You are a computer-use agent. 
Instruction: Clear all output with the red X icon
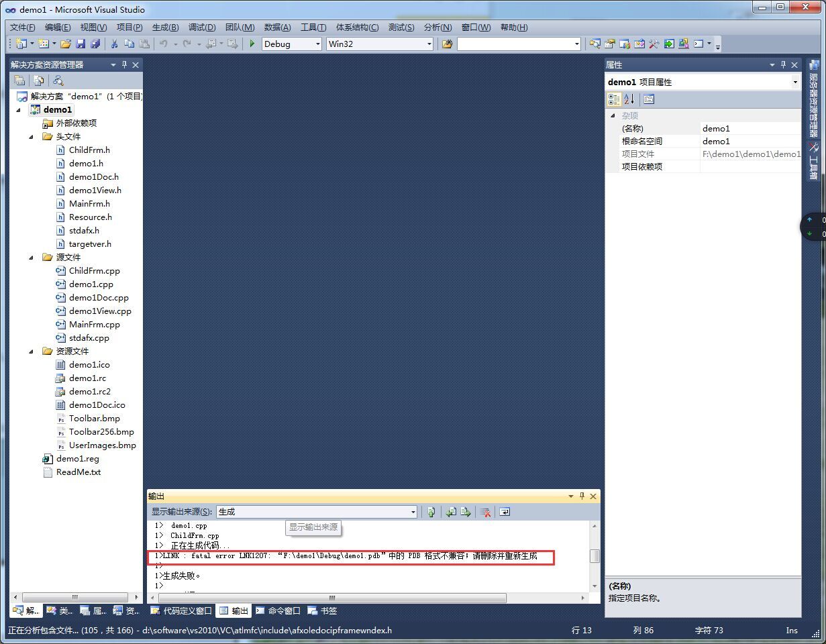pyautogui.click(x=486, y=512)
